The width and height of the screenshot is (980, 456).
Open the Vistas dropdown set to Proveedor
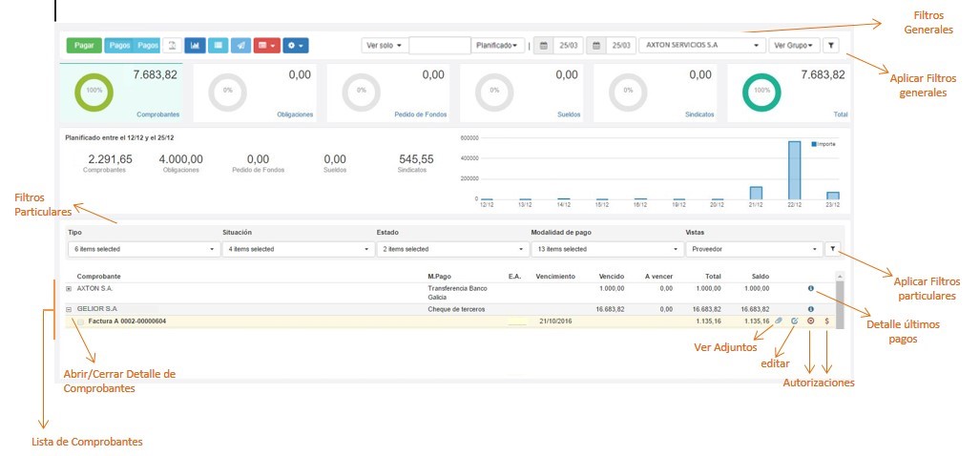tap(754, 249)
